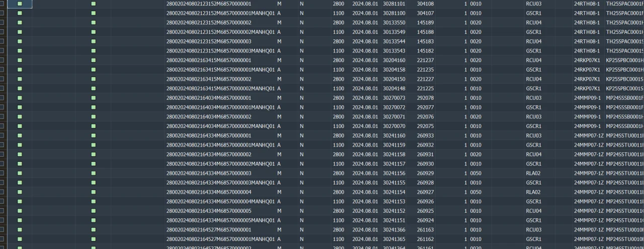644x249 pixels.
Task: Click RLA02 in row with 30241154
Action: (533, 192)
